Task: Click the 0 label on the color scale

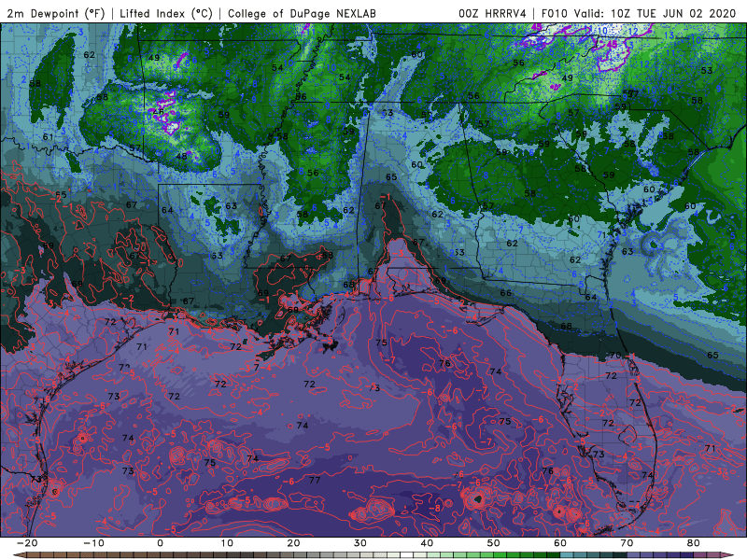Action: tap(160, 543)
